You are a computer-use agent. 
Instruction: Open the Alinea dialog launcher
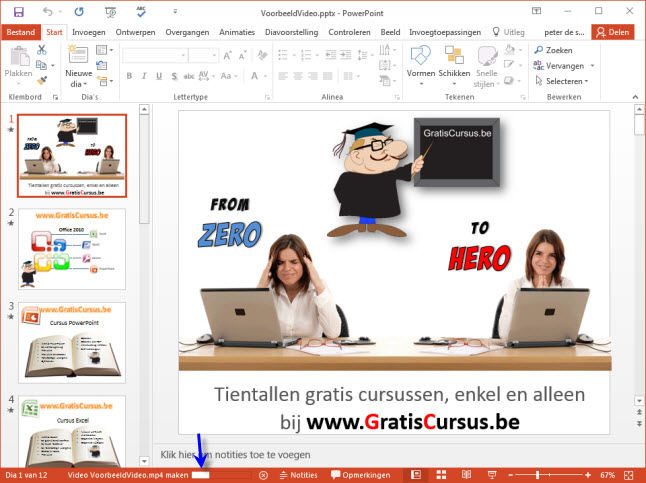397,97
